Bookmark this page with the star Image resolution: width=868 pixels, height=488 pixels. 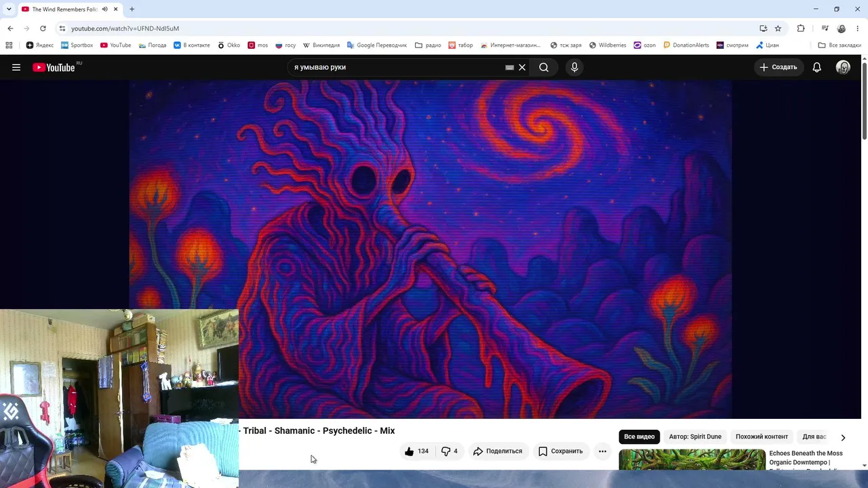(778, 28)
